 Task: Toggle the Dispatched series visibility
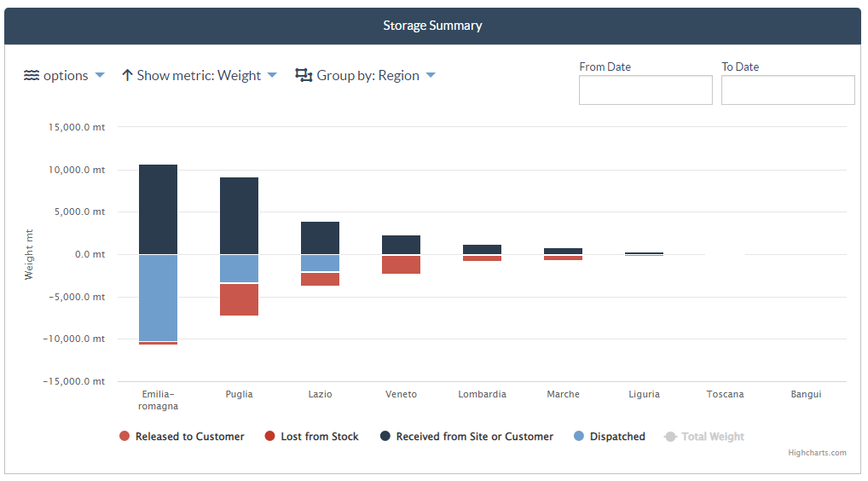pos(617,437)
